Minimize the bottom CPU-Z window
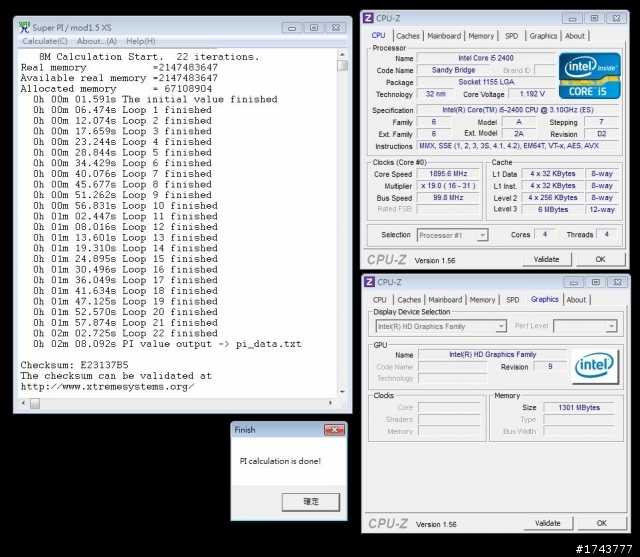 (x=573, y=282)
